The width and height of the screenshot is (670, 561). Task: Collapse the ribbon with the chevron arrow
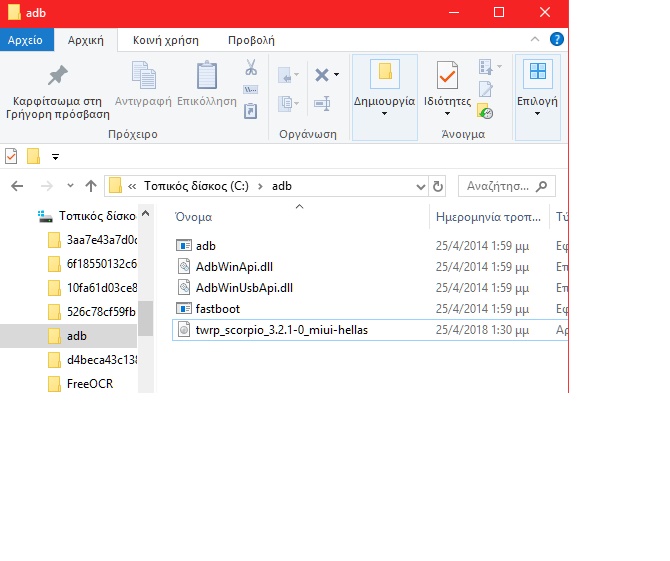(x=540, y=40)
